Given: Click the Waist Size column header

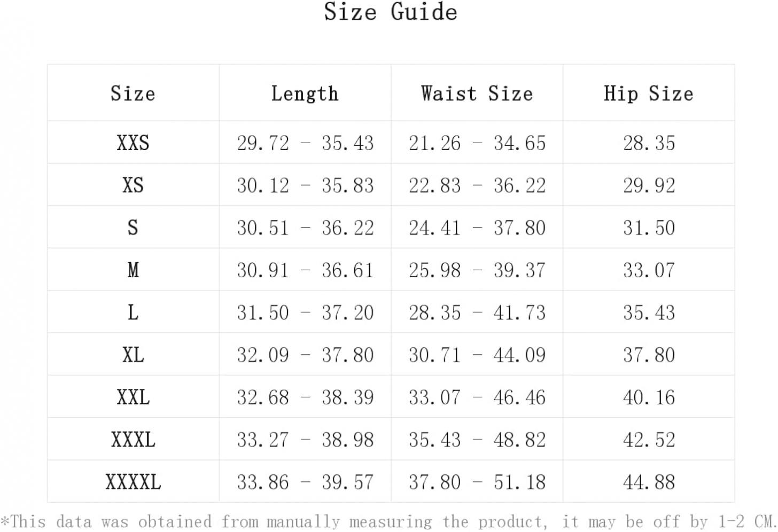Looking at the screenshot, I should pos(477,93).
